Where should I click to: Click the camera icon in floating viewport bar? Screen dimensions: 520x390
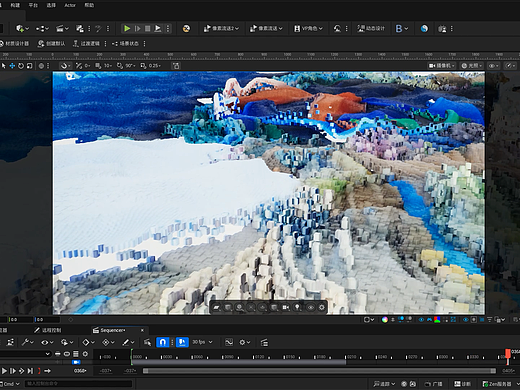pos(286,307)
